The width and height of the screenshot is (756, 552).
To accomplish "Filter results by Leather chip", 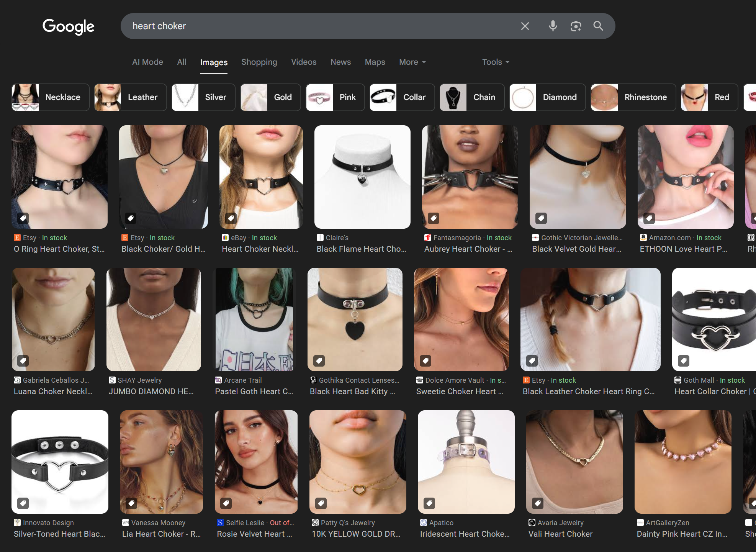I will click(x=130, y=97).
